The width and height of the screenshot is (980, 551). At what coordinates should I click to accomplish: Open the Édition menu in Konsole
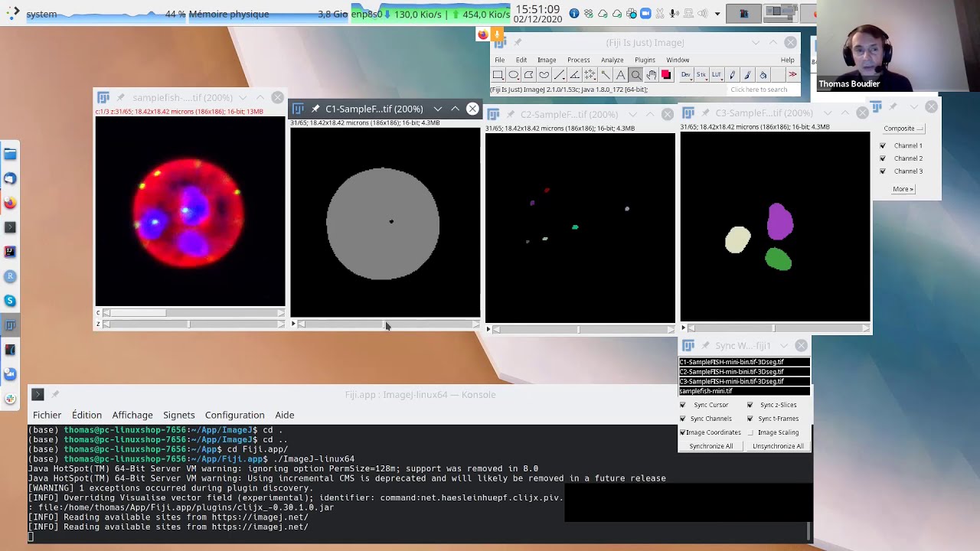click(87, 415)
